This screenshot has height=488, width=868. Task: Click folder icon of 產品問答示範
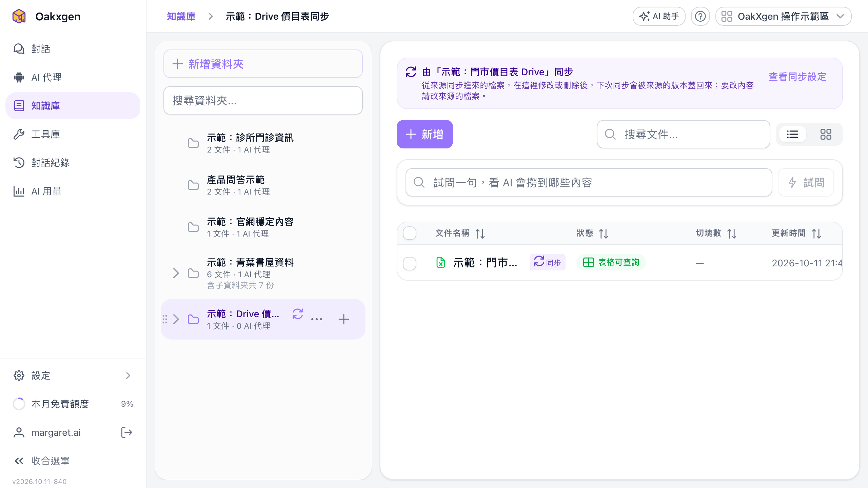(193, 185)
